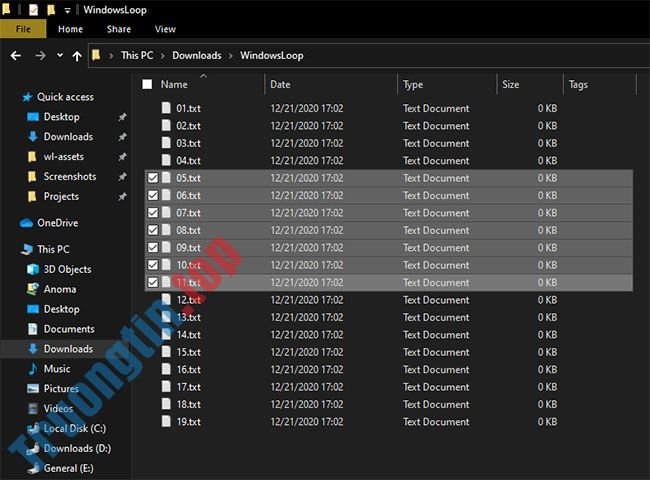
Task: Click the Back navigation arrow
Action: click(16, 56)
